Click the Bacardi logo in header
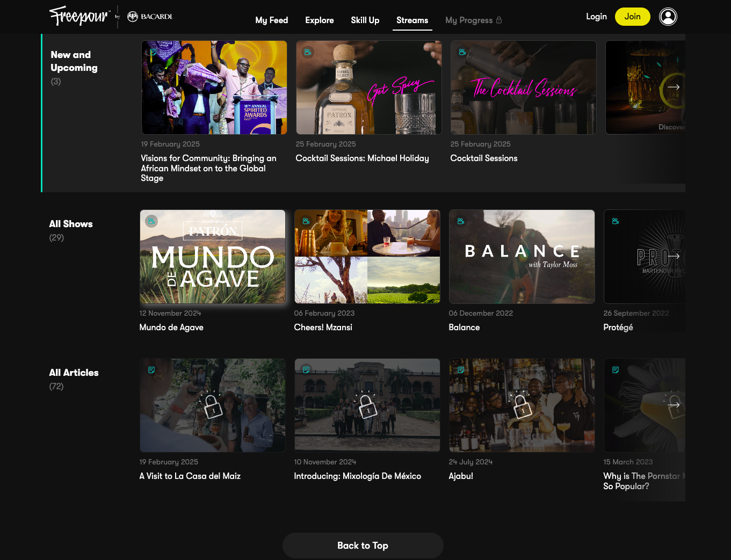The image size is (731, 560). pyautogui.click(x=150, y=17)
